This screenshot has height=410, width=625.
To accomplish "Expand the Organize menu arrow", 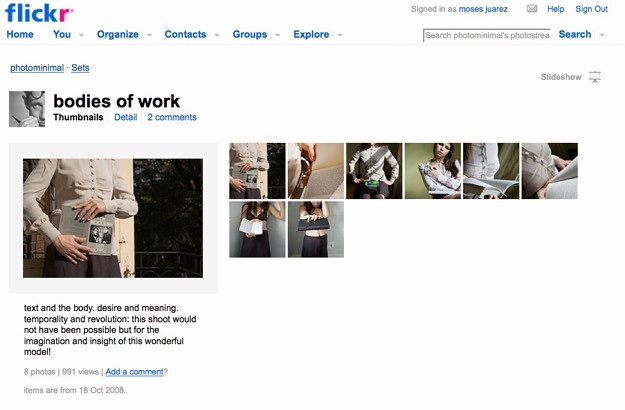I will (x=149, y=35).
